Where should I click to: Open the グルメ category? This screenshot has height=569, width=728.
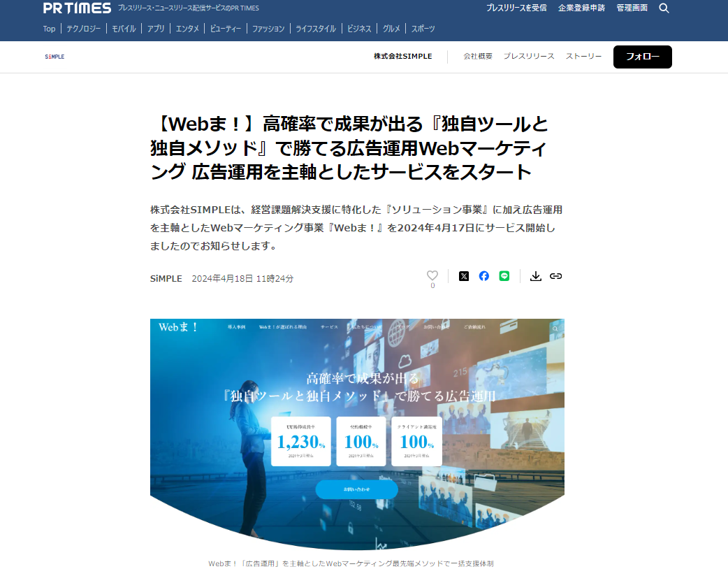coord(391,29)
